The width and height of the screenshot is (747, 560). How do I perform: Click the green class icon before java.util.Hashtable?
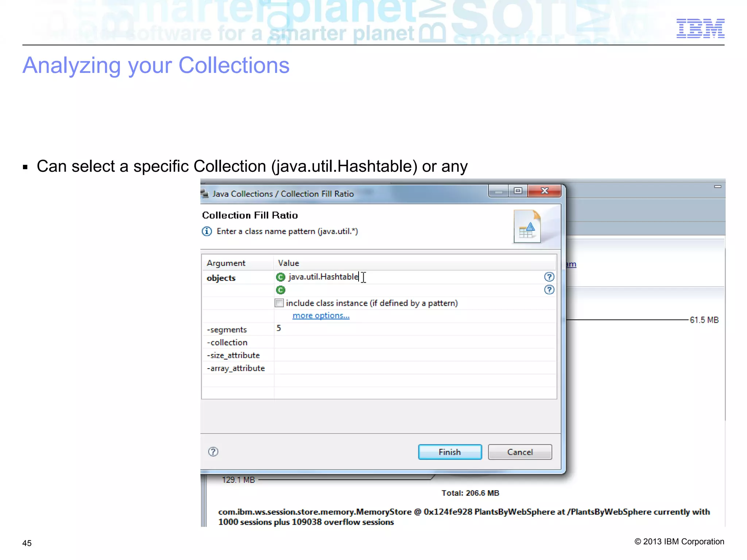point(280,277)
